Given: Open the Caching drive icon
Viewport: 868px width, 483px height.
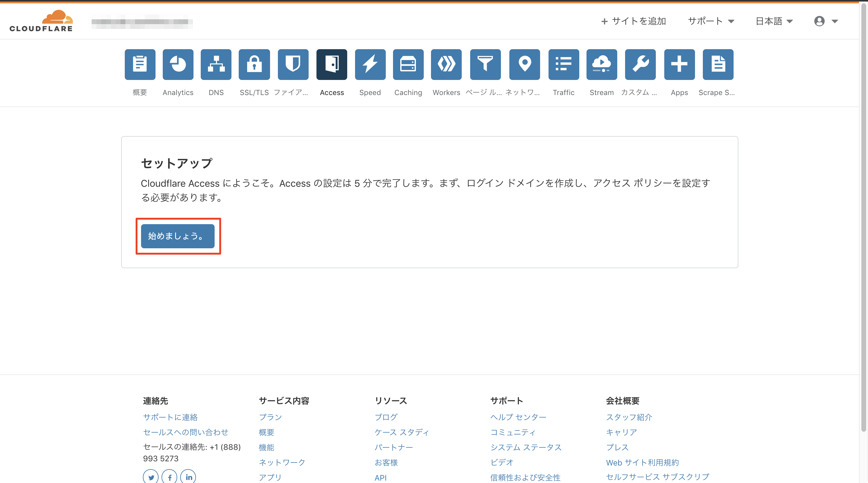Looking at the screenshot, I should pos(408,65).
